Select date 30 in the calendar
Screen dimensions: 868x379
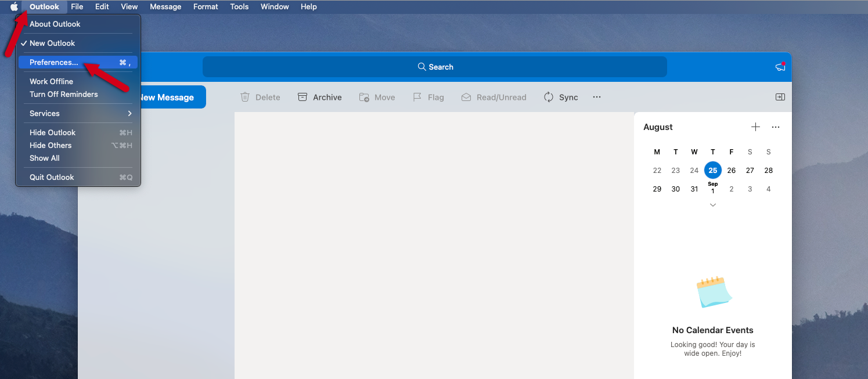point(676,189)
